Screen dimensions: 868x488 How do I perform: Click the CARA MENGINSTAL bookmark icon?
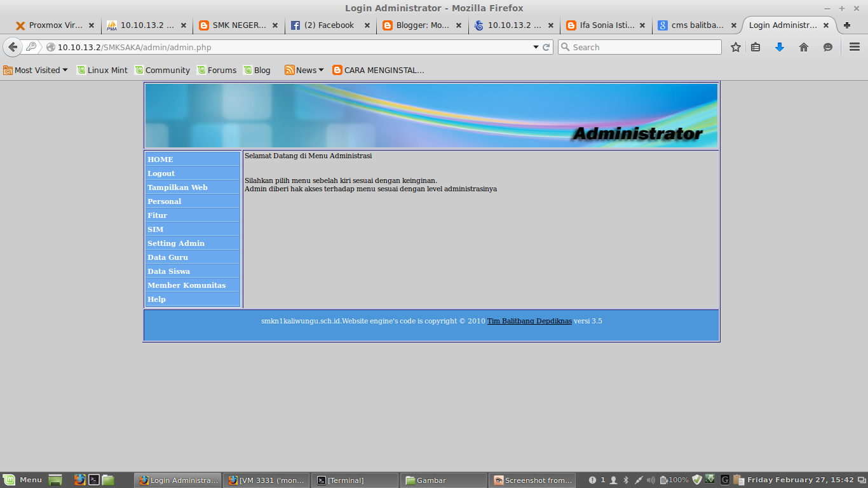337,70
